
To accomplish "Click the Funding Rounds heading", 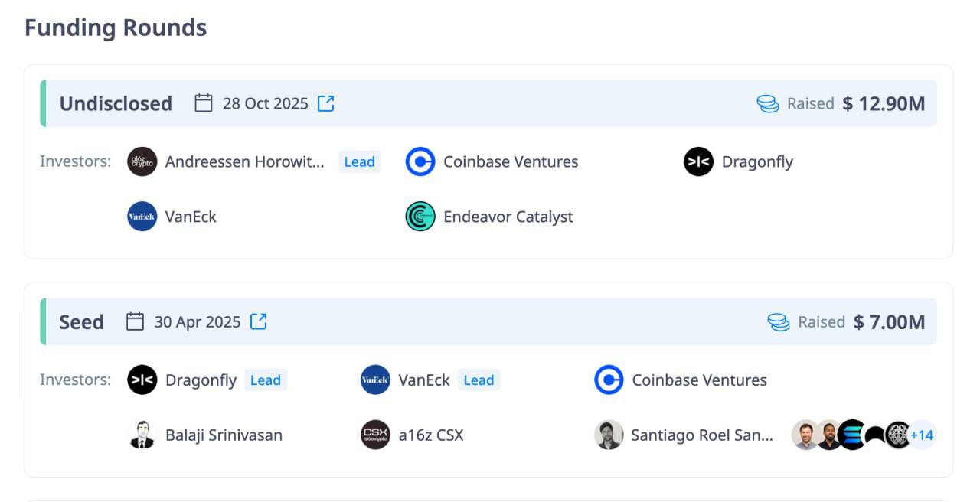I will (116, 28).
